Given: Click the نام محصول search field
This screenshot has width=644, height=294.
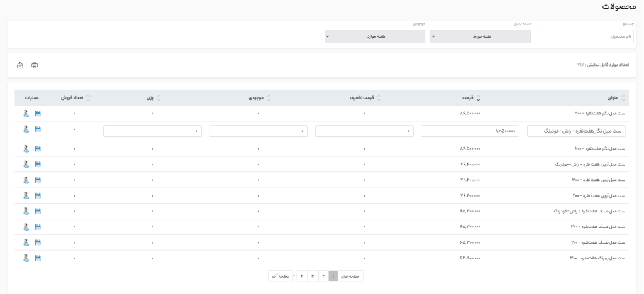Looking at the screenshot, I should pos(584,36).
